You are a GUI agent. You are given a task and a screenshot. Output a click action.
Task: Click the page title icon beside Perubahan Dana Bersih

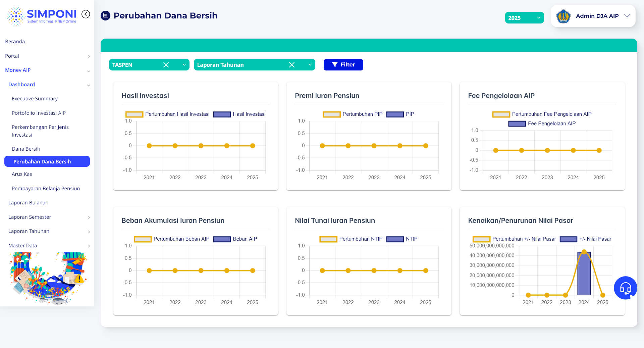tap(106, 15)
